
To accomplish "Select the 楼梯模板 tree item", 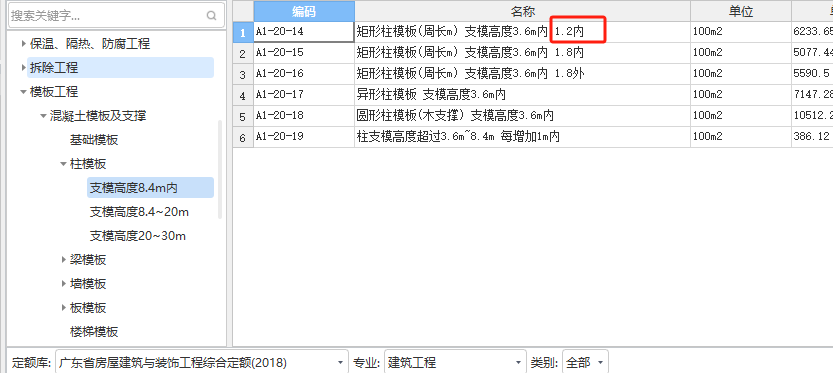I will (94, 332).
